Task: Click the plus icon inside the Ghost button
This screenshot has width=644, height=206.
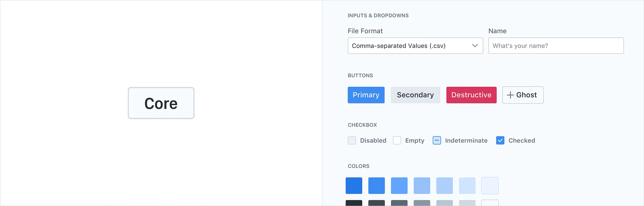Action: [510, 95]
